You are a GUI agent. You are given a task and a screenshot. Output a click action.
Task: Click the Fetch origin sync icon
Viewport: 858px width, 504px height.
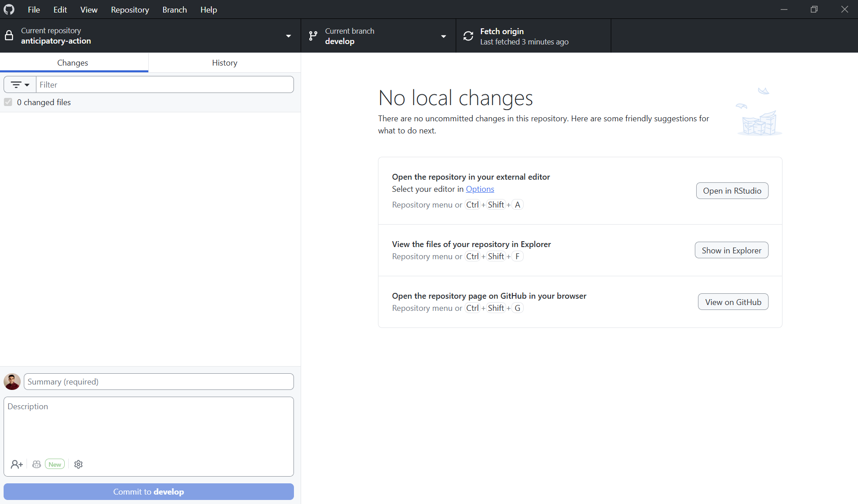pos(468,36)
